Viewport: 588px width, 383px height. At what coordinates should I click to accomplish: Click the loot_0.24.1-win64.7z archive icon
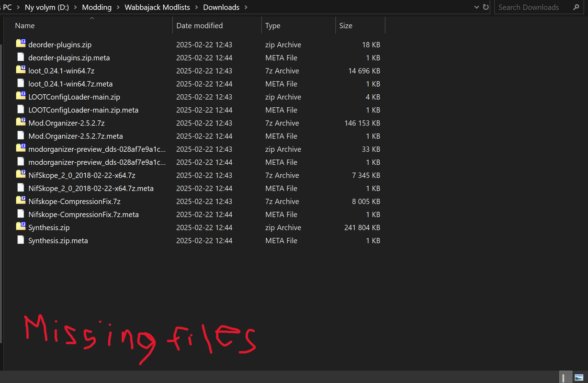[21, 70]
